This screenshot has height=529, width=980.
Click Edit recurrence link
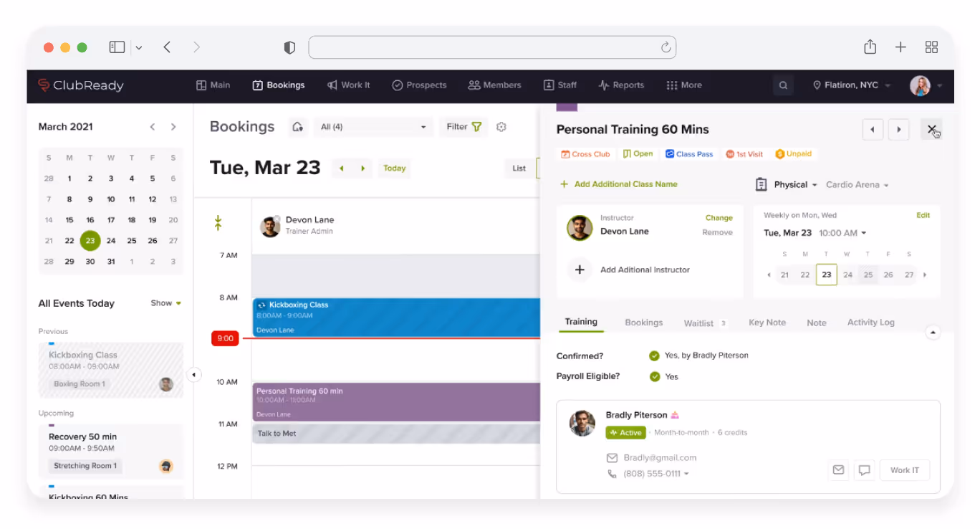click(x=923, y=215)
